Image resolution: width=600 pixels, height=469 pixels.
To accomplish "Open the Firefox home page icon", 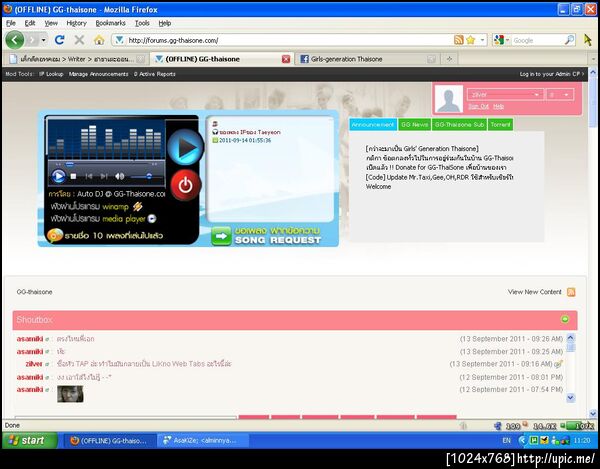I will point(99,40).
